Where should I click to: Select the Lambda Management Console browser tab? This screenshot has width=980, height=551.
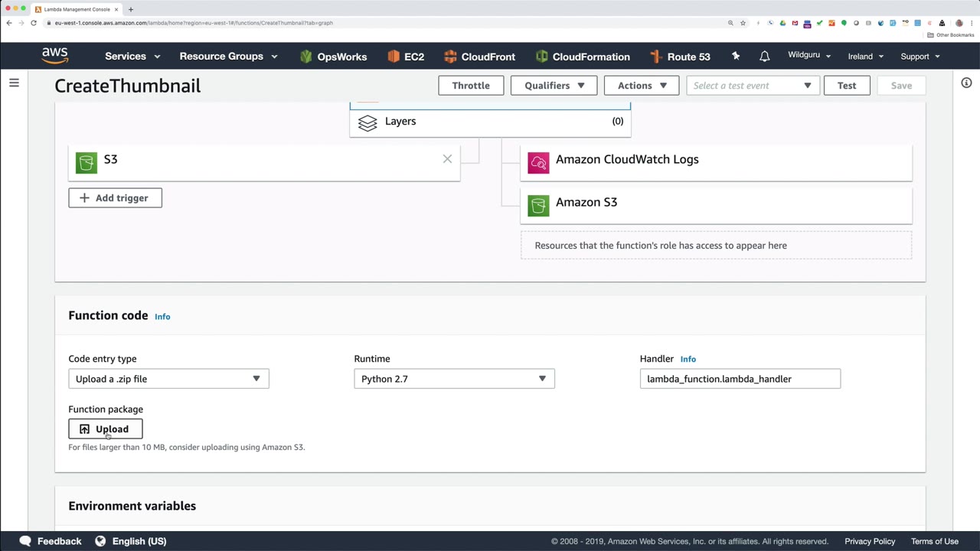click(77, 9)
